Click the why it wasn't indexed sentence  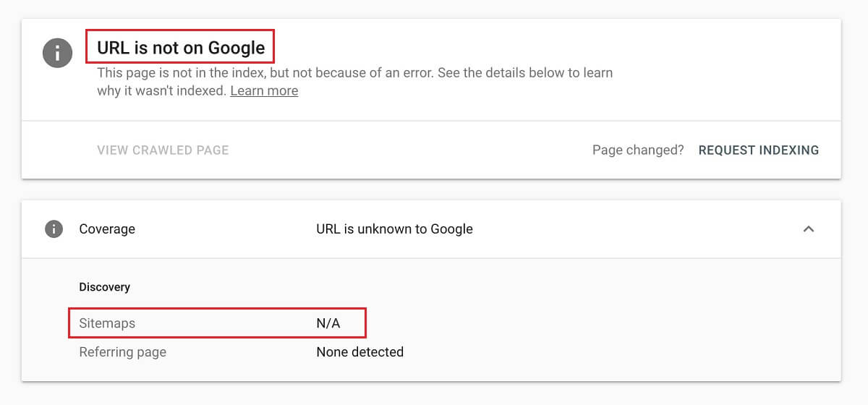point(162,91)
